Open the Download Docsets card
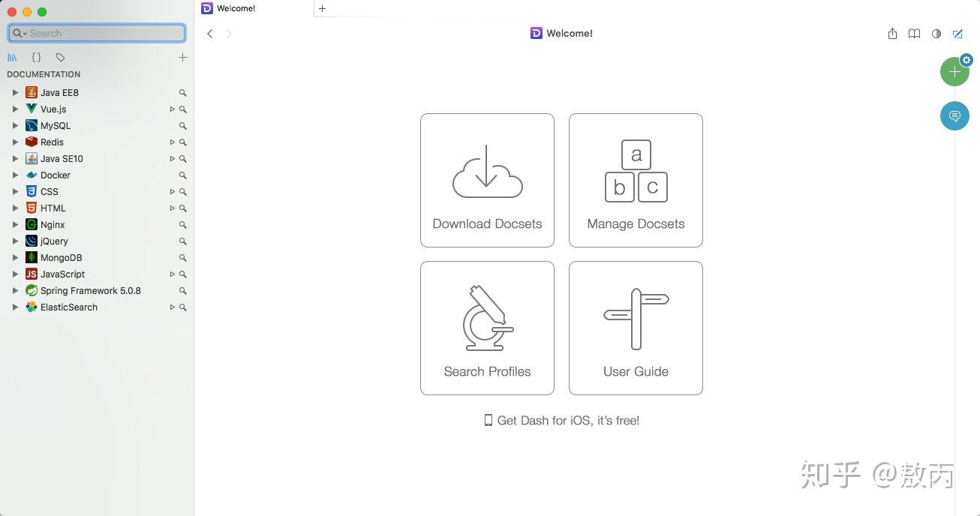980x516 pixels. point(487,180)
